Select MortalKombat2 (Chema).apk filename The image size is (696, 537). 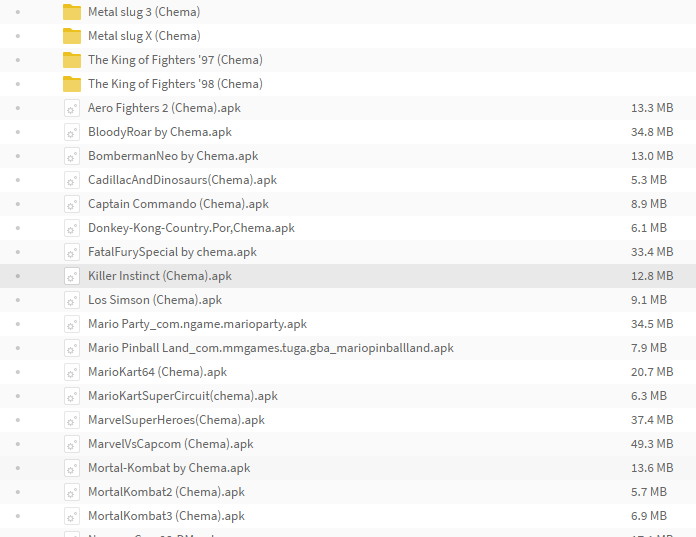coord(166,491)
